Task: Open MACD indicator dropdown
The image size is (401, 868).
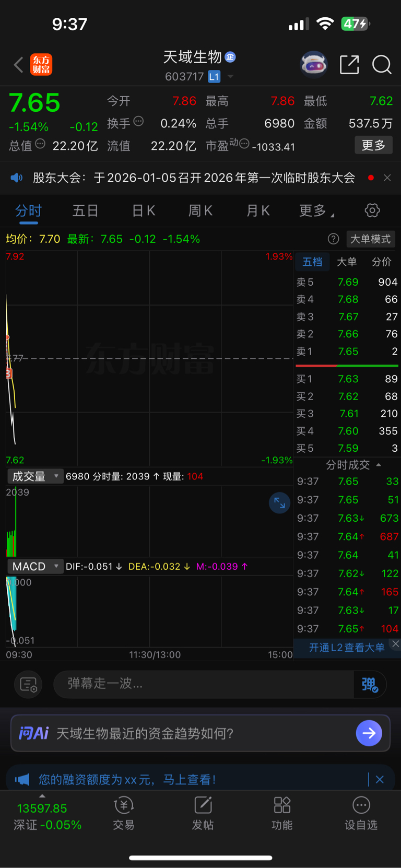Action: point(35,567)
